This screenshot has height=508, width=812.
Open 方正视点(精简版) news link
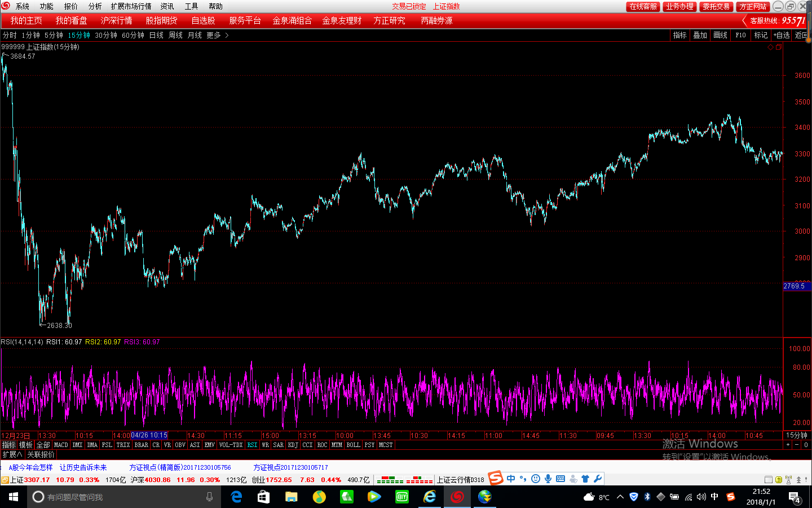click(180, 467)
